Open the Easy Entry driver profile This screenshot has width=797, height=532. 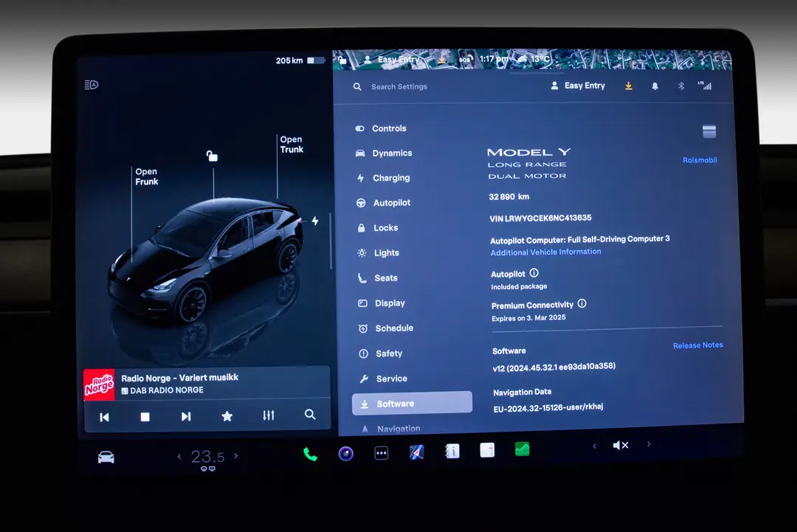click(578, 86)
